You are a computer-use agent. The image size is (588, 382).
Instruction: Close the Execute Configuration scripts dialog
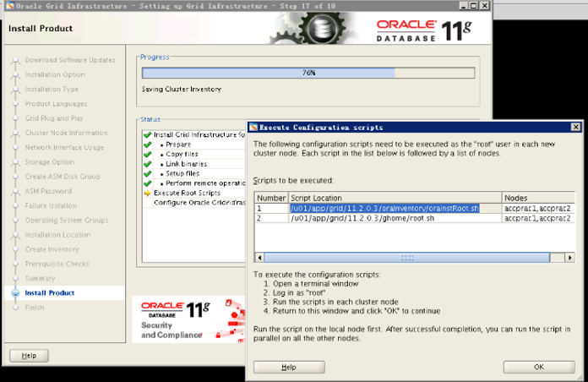(x=575, y=128)
